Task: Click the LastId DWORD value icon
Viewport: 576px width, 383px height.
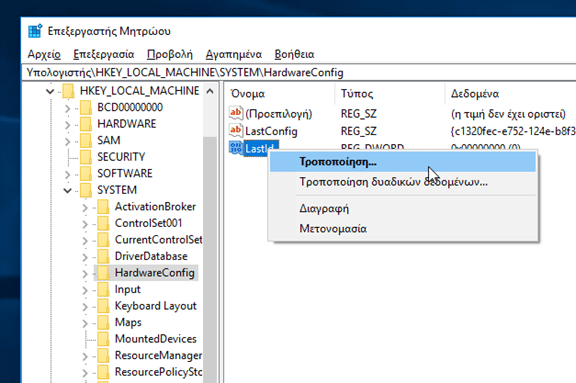Action: 235,148
